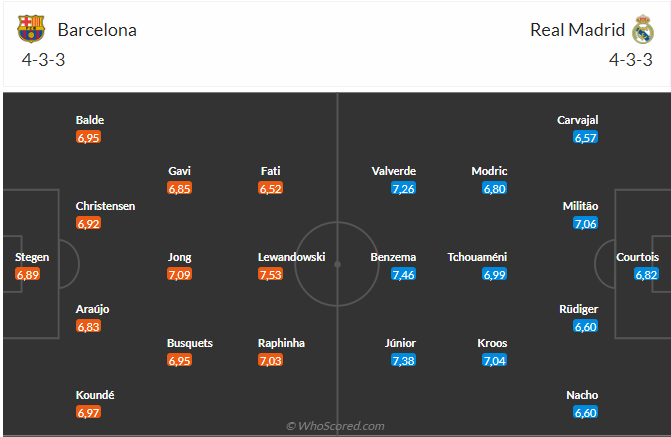Click Militão's 7,06 rating badge
The height and width of the screenshot is (437, 671).
(x=585, y=223)
